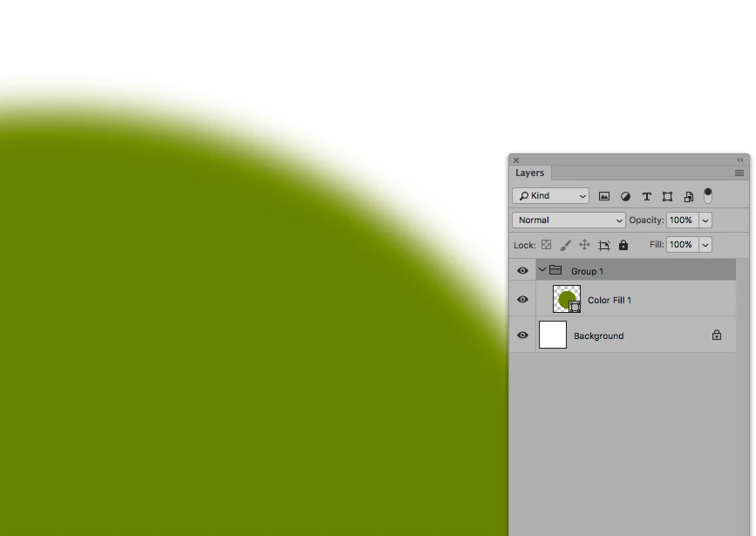The height and width of the screenshot is (536, 756).
Task: Filter for smart objects icon
Action: 689,196
